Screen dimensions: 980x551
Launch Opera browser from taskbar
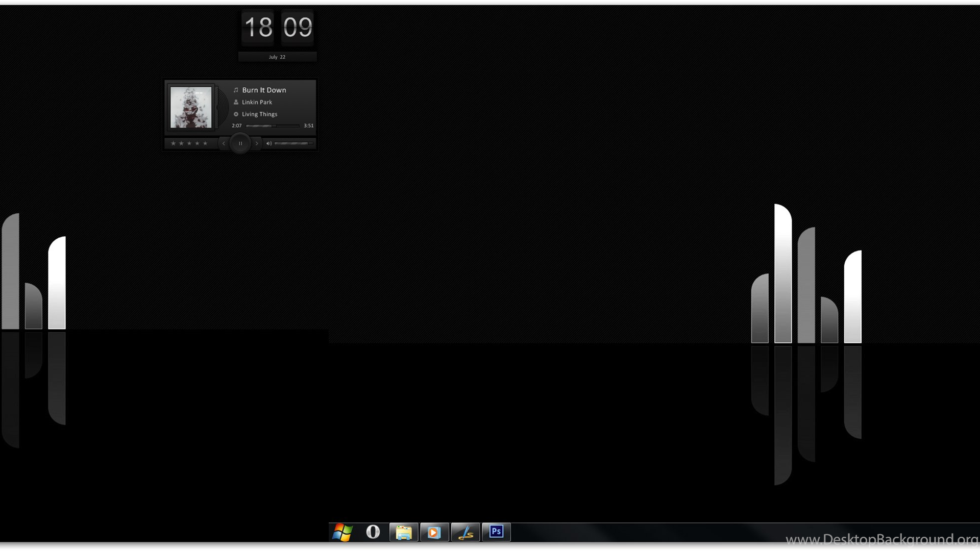click(373, 532)
